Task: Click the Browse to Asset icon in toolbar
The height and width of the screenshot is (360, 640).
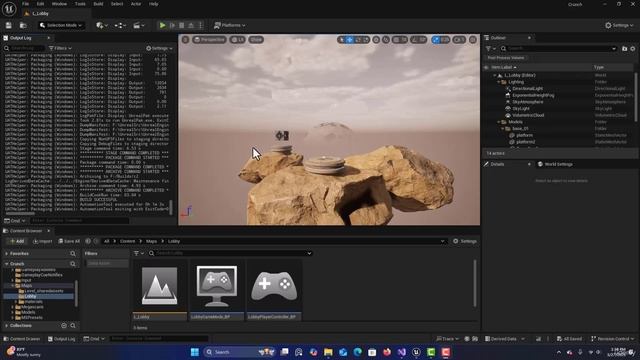Action: 23,25
